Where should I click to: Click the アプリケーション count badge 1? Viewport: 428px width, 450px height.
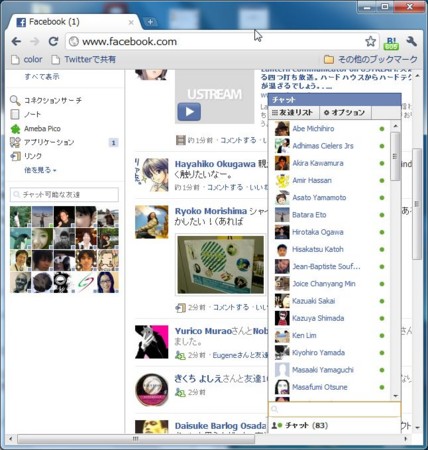[114, 143]
